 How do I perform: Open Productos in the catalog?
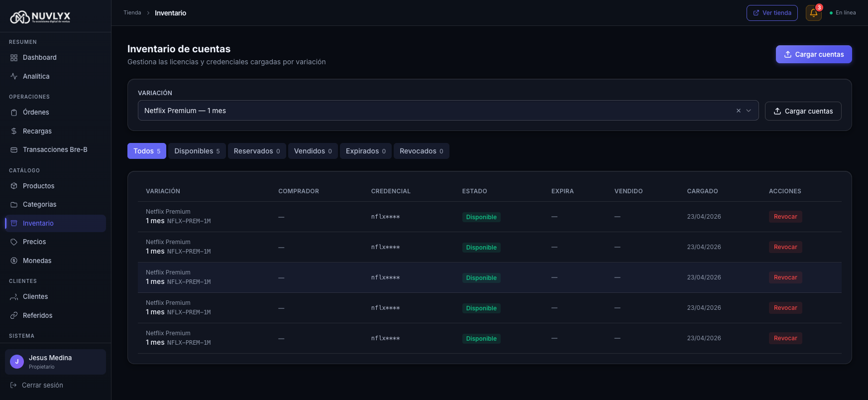pyautogui.click(x=55, y=186)
